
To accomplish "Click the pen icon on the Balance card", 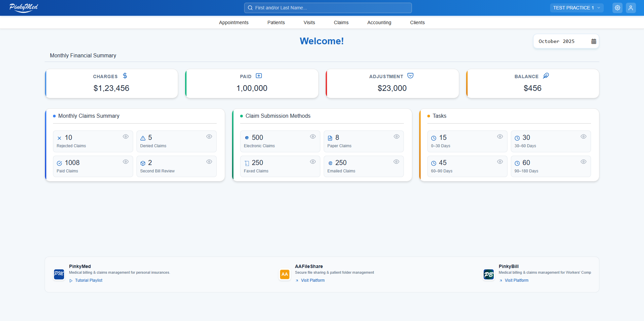I will 546,75.
